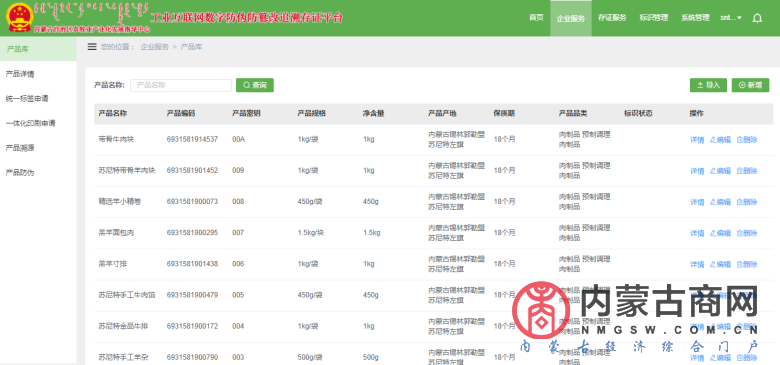The height and width of the screenshot is (365, 780).
Task: Click product name 精选羊小精卷
Action: 120,202
